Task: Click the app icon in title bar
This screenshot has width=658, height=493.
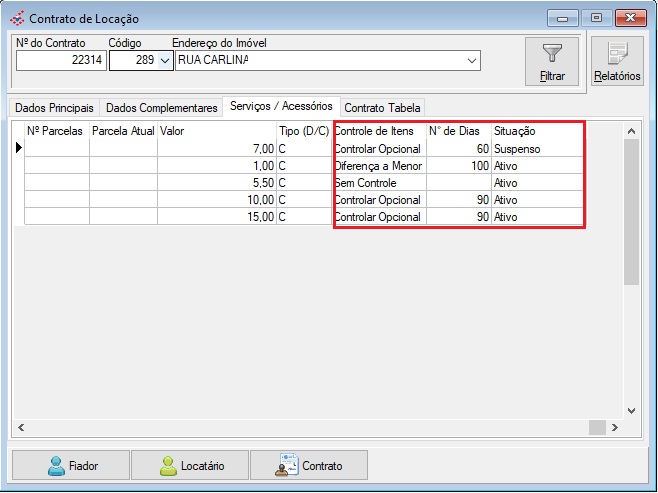Action: point(16,18)
